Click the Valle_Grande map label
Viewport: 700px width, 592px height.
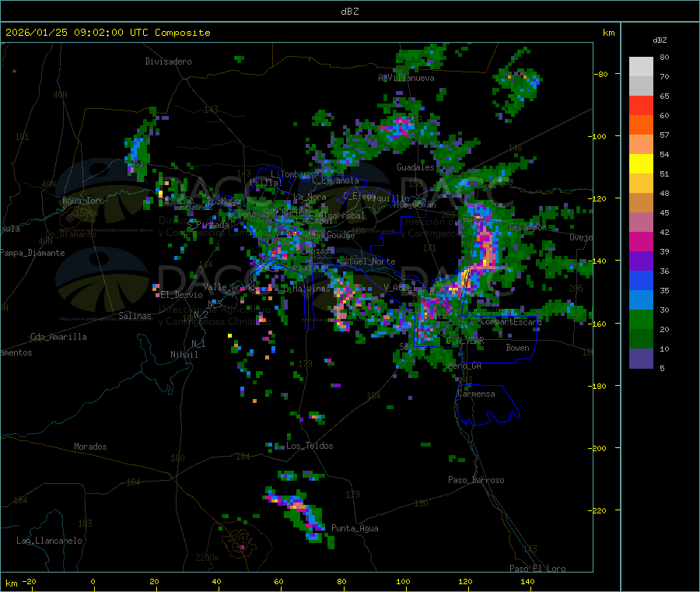tap(231, 287)
